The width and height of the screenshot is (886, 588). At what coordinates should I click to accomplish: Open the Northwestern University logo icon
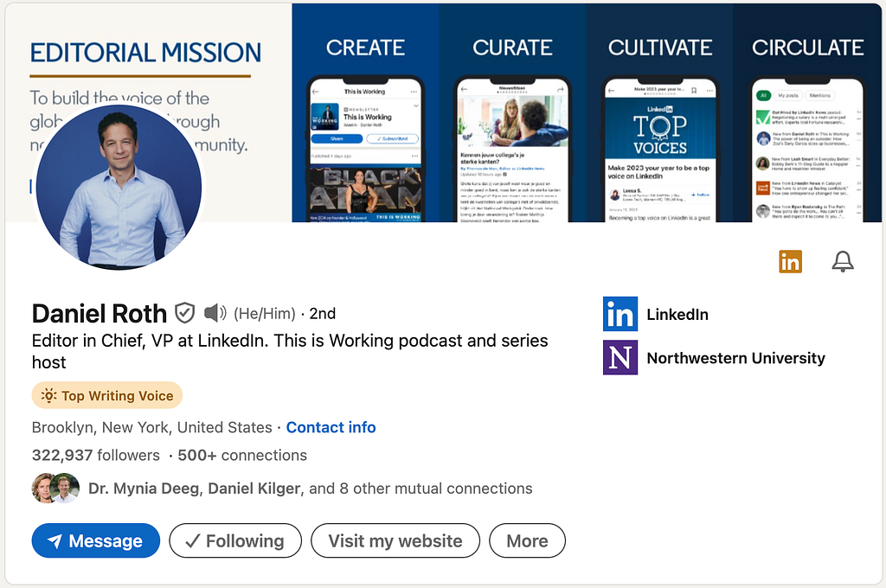[620, 357]
